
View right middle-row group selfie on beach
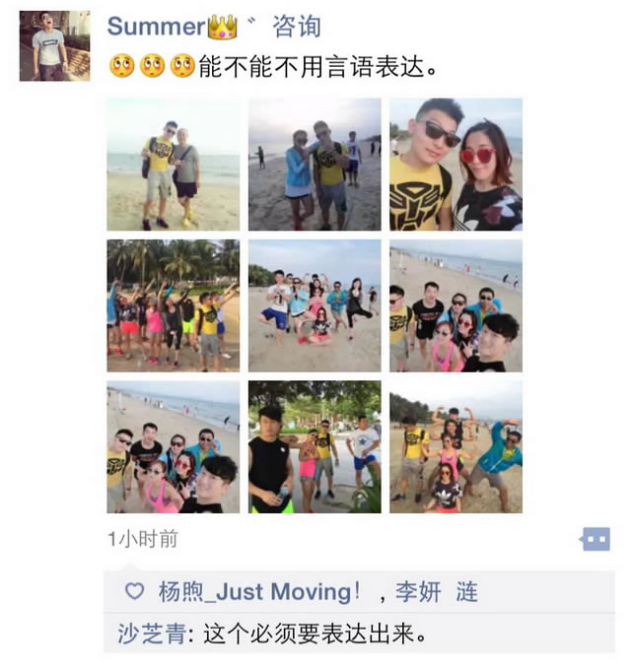coord(456,305)
